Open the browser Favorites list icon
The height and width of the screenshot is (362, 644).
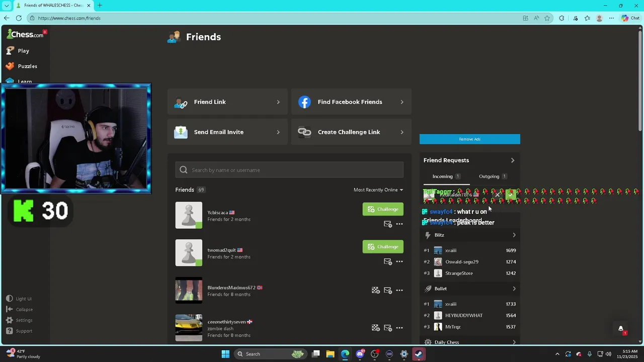click(587, 18)
